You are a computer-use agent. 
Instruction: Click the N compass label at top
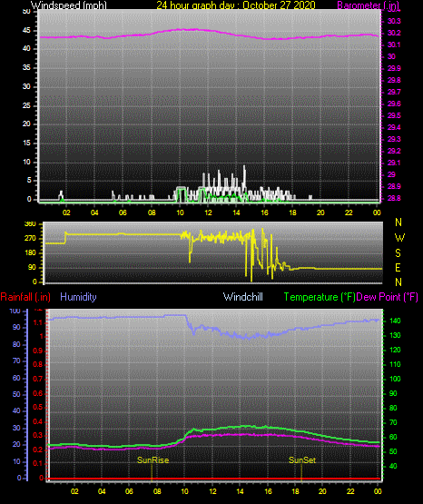pos(398,222)
